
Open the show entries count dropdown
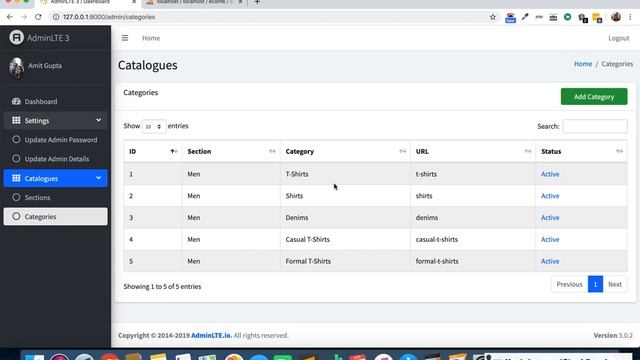(x=154, y=127)
